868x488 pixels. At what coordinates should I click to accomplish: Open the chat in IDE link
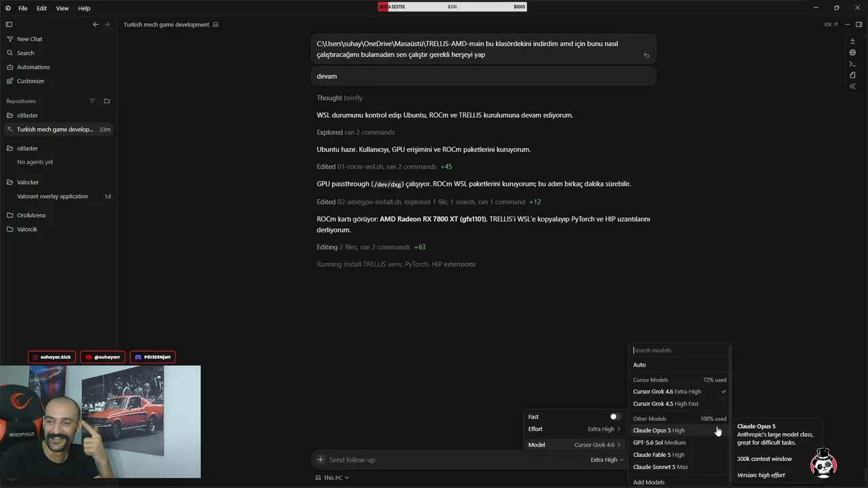tap(831, 24)
